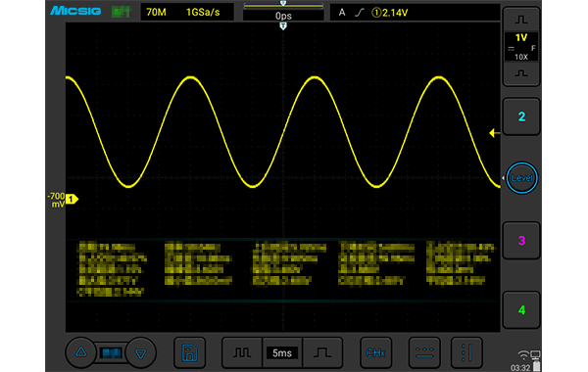Check the 03:32 clock

(x=520, y=368)
